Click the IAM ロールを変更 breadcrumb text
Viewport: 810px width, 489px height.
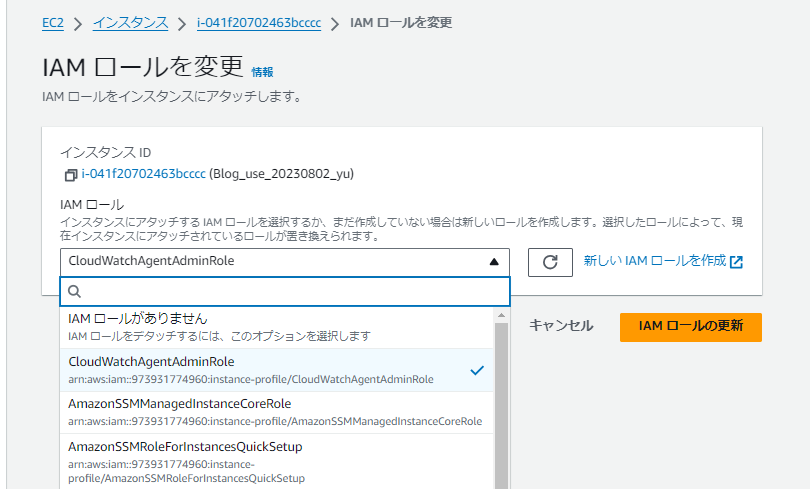401,23
